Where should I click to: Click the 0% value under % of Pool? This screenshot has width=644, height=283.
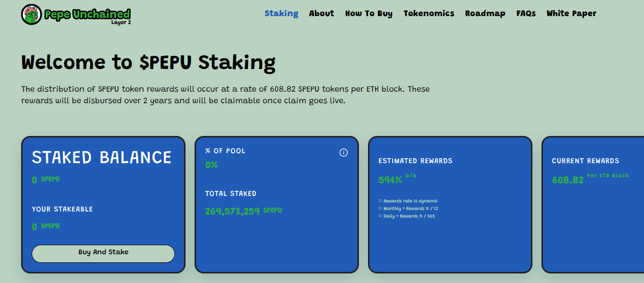[211, 165]
